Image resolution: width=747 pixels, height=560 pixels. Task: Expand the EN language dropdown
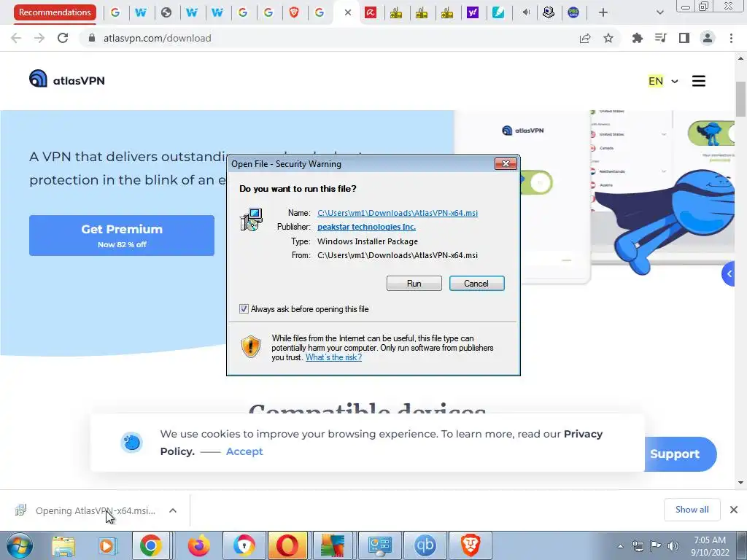662,81
